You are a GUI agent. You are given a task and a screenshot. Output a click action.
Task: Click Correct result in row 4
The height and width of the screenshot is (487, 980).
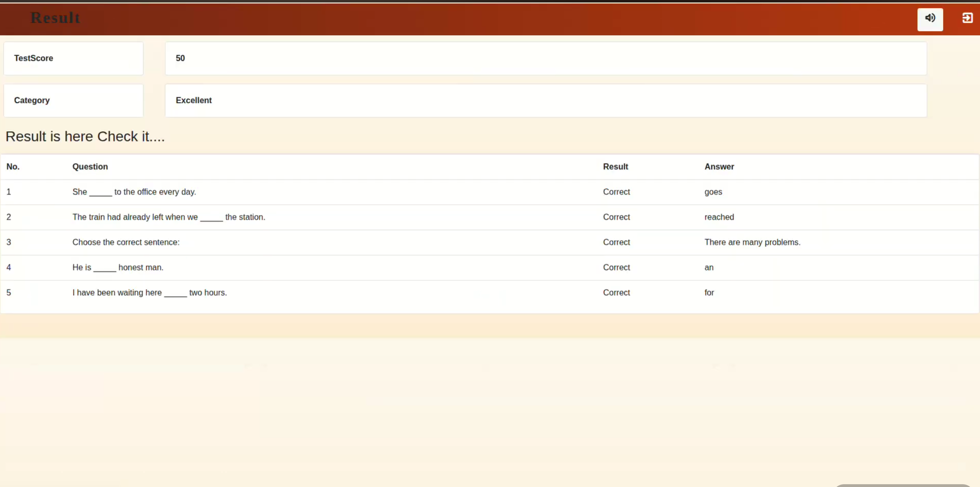pyautogui.click(x=616, y=267)
